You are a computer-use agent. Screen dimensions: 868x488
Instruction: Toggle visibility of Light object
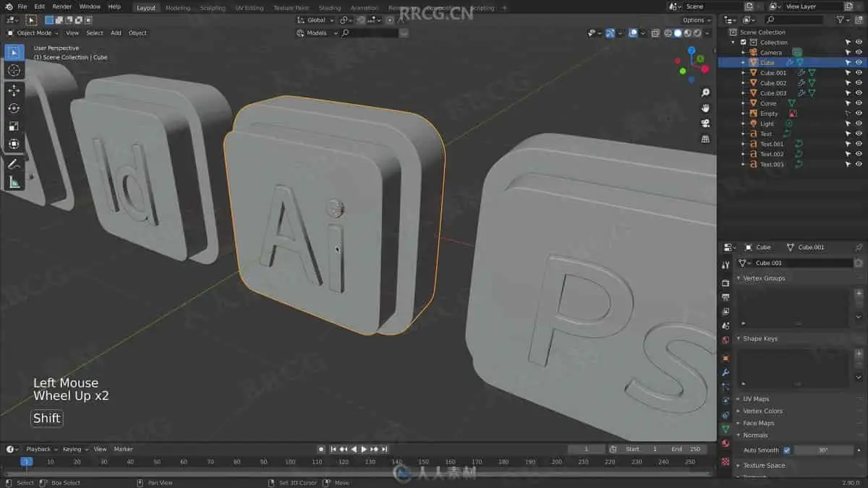click(x=859, y=124)
